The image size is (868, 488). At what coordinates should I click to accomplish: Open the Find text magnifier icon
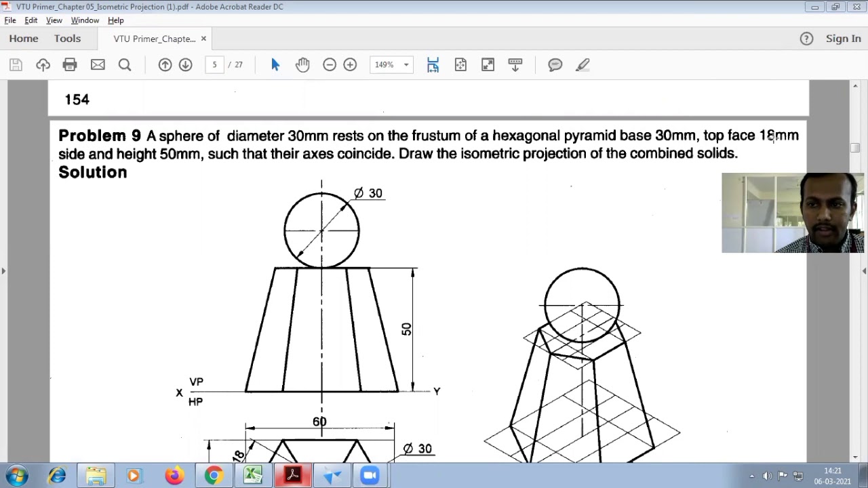point(125,64)
